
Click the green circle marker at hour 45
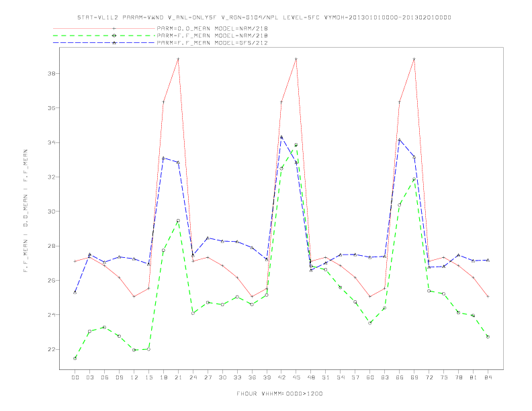296,145
